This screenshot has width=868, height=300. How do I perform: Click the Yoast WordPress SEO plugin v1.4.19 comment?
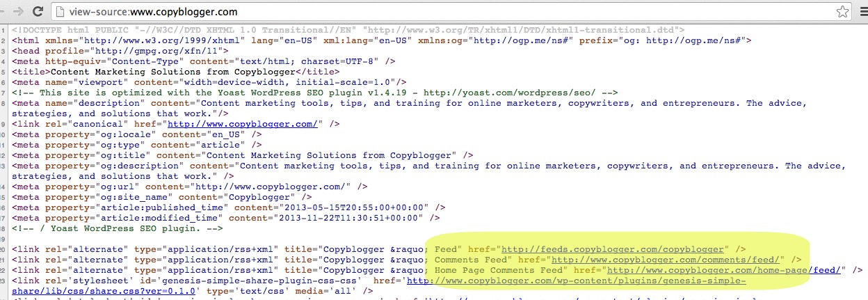(x=278, y=93)
